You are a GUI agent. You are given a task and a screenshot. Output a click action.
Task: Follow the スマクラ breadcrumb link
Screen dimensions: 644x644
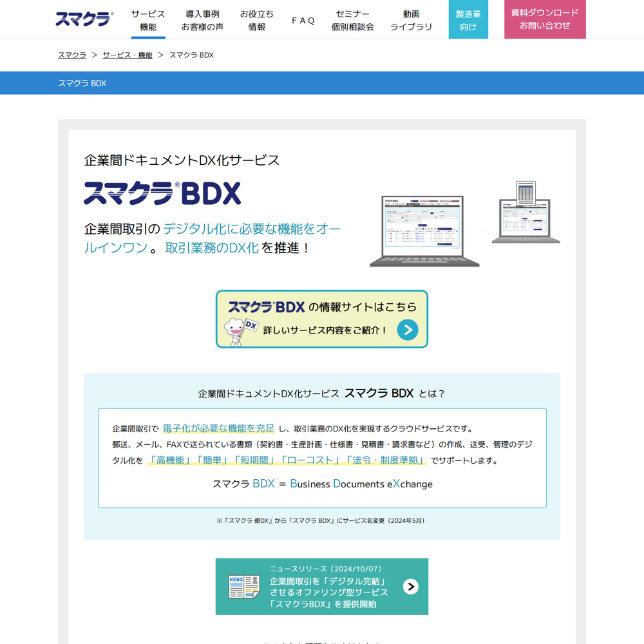tap(72, 55)
